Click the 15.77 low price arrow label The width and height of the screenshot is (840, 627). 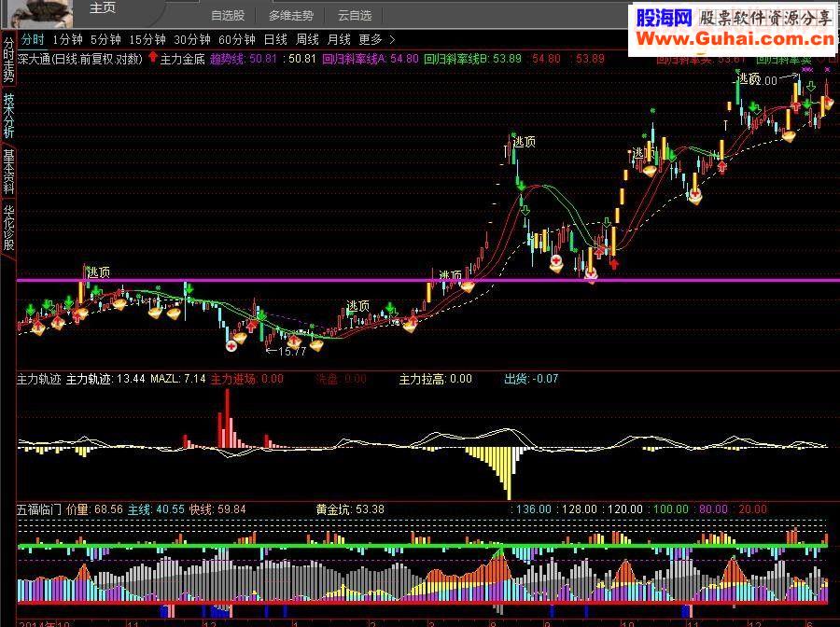pos(287,351)
